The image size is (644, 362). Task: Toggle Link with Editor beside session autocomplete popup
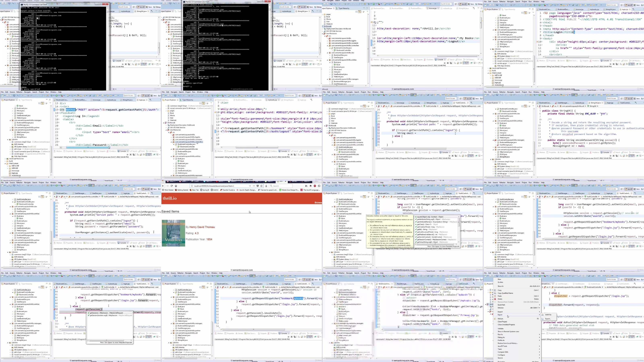(x=364, y=197)
